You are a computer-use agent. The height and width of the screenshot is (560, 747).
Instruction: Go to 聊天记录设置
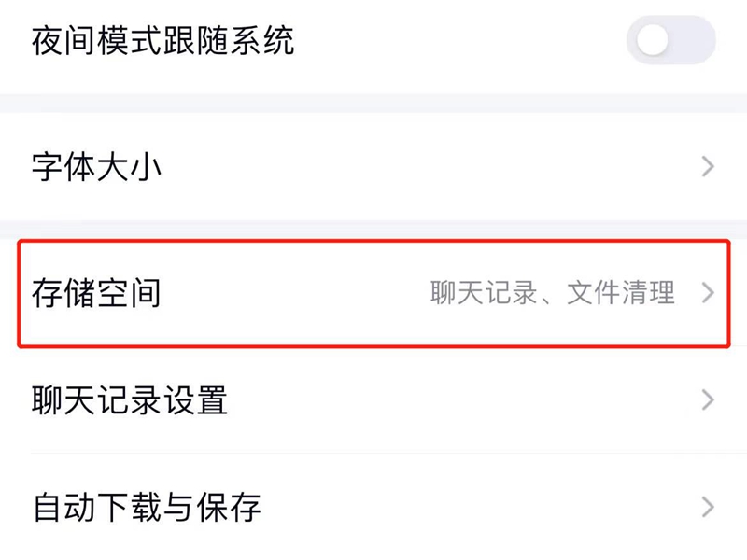[x=130, y=400]
